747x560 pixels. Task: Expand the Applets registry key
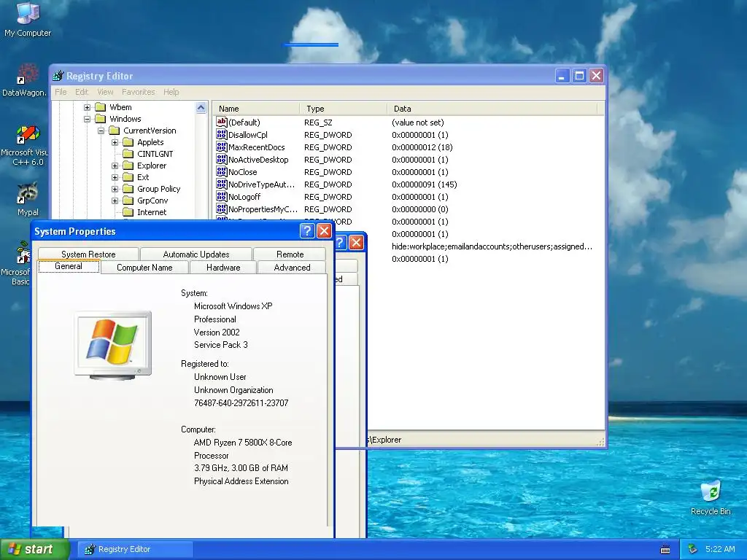pos(115,142)
